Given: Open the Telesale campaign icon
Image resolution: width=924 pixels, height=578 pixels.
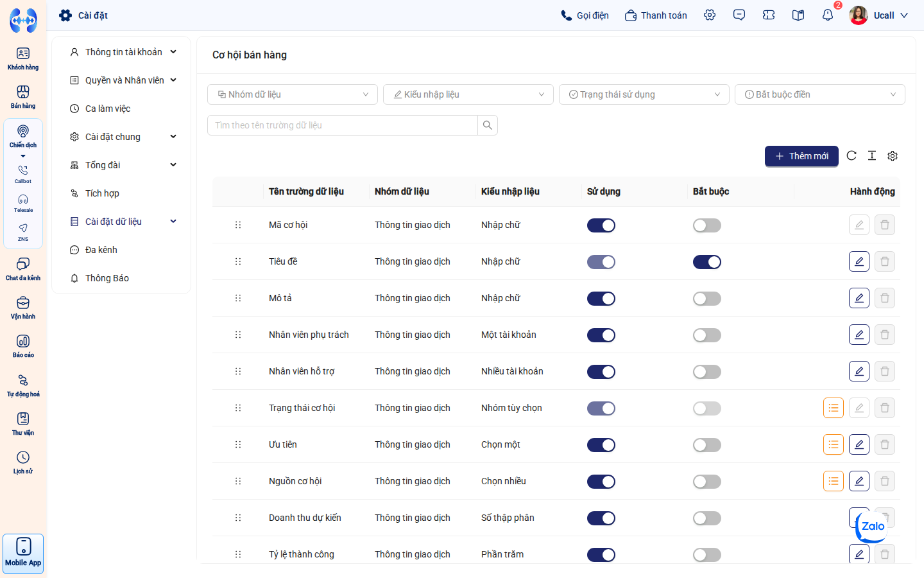Looking at the screenshot, I should click(x=23, y=203).
